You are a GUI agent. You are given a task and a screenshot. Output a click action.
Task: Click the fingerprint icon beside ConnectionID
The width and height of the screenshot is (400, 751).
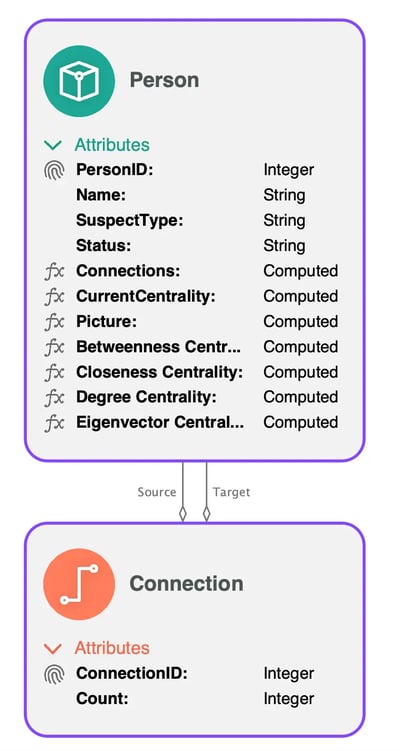click(x=54, y=674)
